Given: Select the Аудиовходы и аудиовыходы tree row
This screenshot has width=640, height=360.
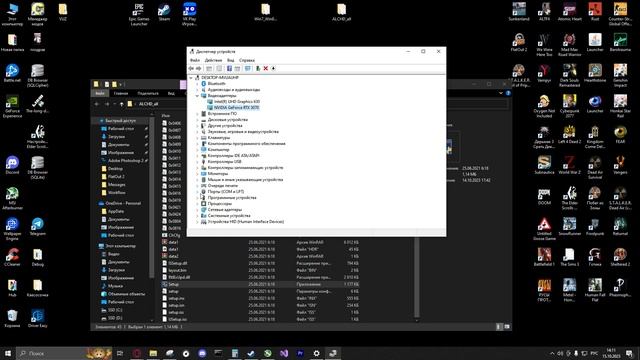Looking at the screenshot, I should 233,90.
